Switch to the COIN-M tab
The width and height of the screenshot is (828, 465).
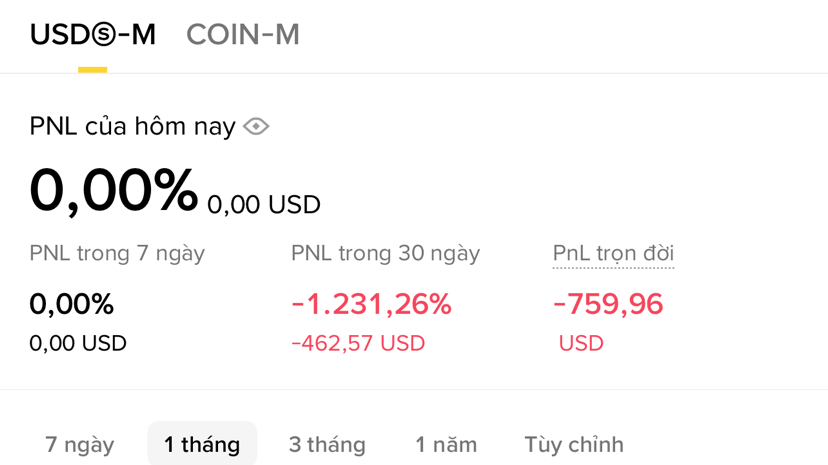click(243, 35)
